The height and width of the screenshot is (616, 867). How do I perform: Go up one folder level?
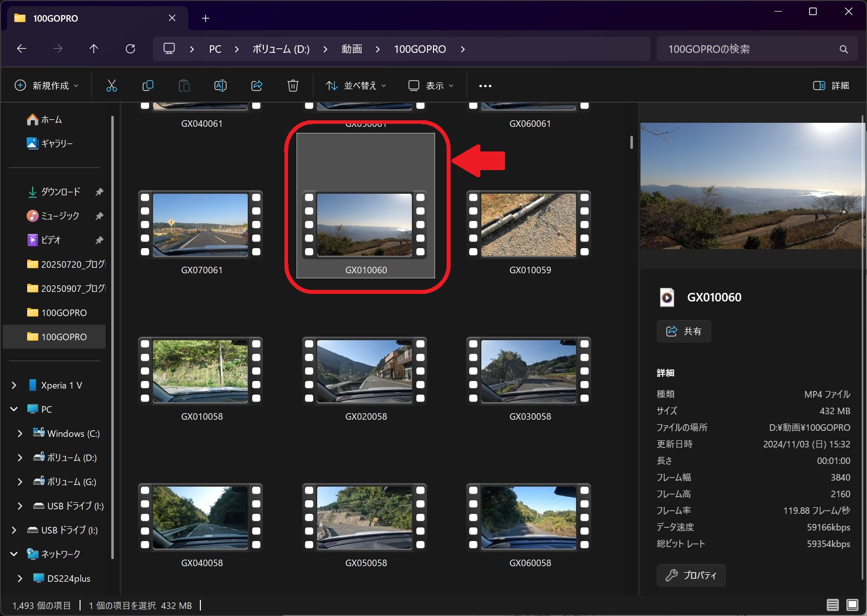click(94, 49)
